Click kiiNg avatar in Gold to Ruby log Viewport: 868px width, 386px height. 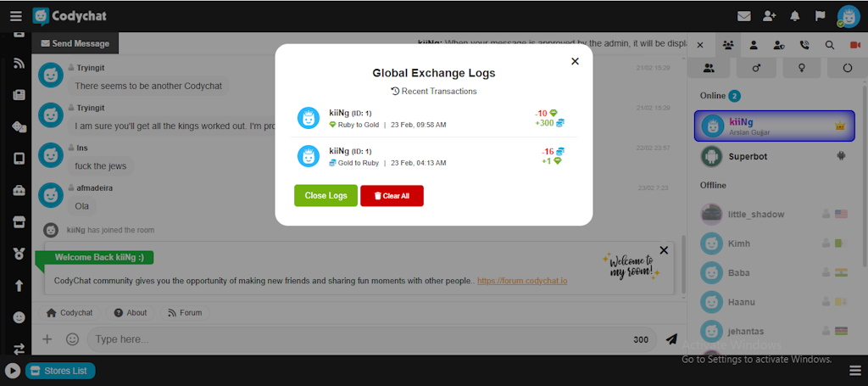(x=309, y=156)
